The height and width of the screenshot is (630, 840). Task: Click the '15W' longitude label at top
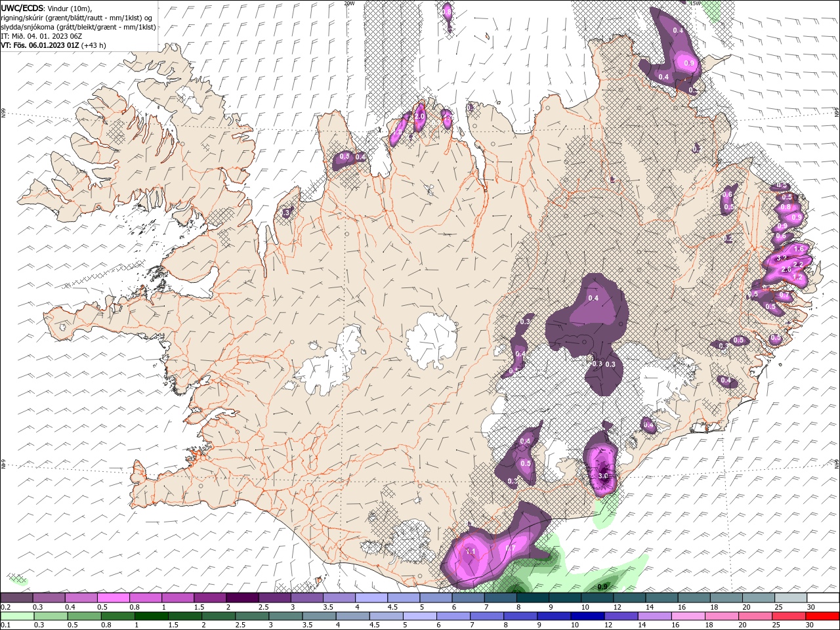point(695,3)
